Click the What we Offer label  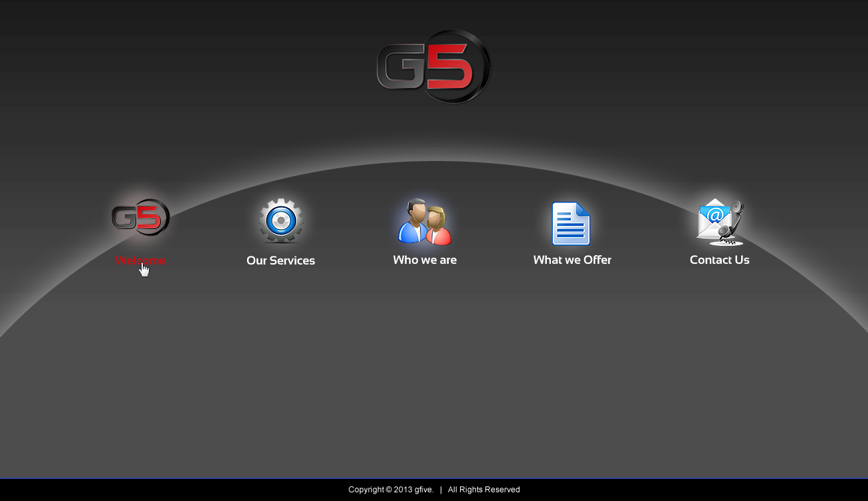[x=572, y=260]
